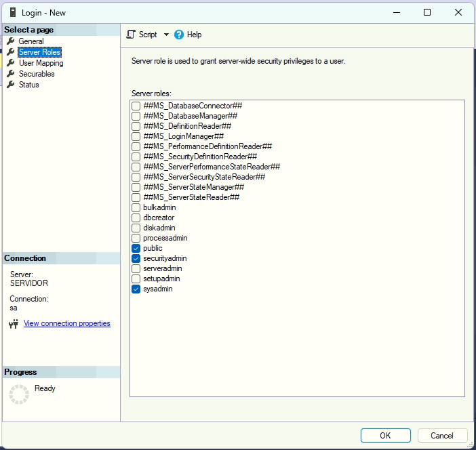Open the Securables page
Screen dimensions: 476x450
coord(37,74)
